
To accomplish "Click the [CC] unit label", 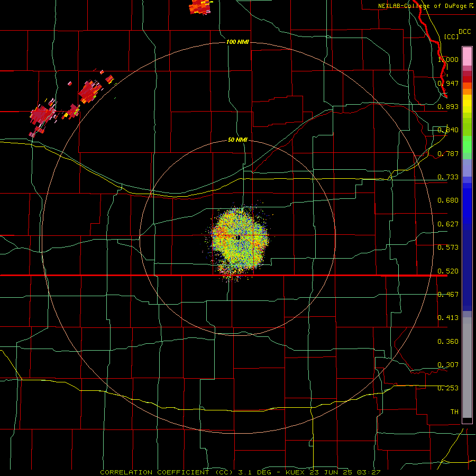I will point(451,36).
